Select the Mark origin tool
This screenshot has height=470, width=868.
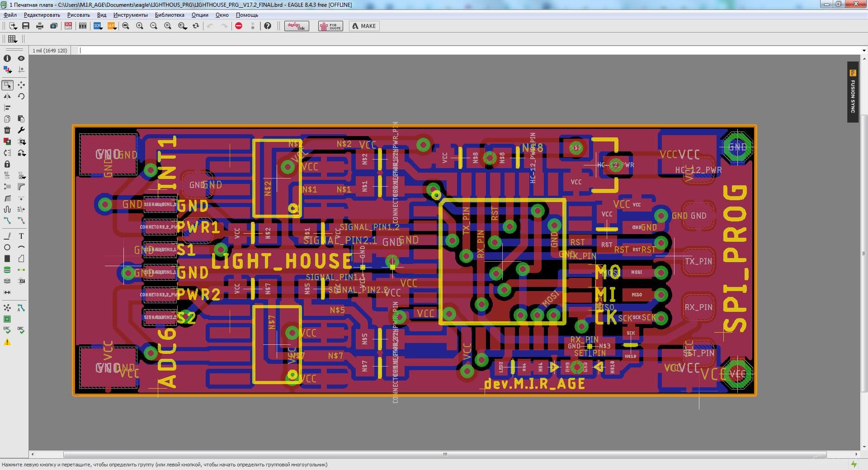21,70
